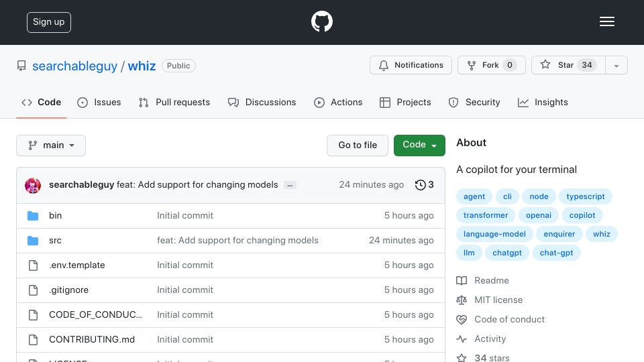Open the main branch dropdown
644x362 pixels.
click(51, 145)
